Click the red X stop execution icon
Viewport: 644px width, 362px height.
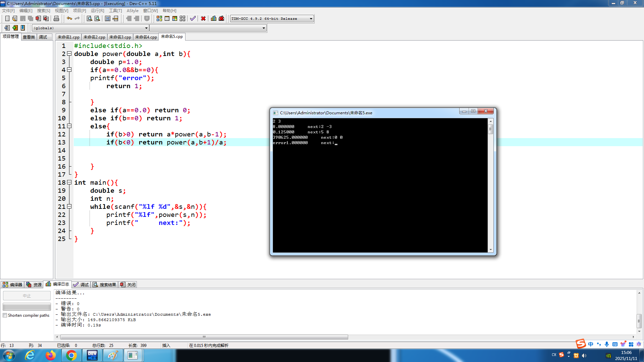pyautogui.click(x=203, y=18)
